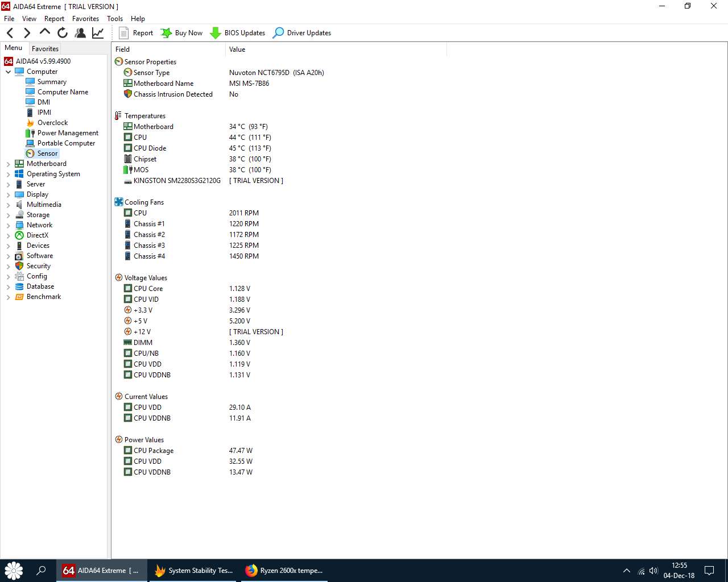Viewport: 728px width, 582px height.
Task: Select Overclock in the sidebar tree
Action: [x=52, y=123]
